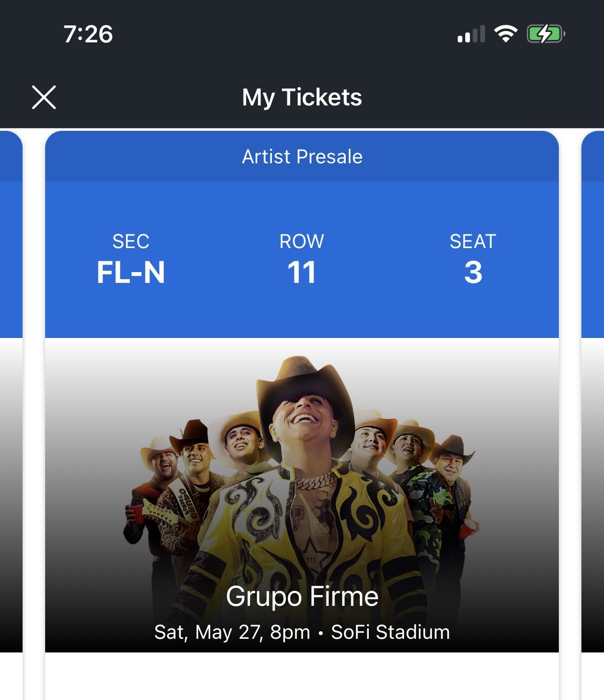Viewport: 604px width, 700px height.
Task: Show the previous ticket card on left edge
Action: point(10,377)
